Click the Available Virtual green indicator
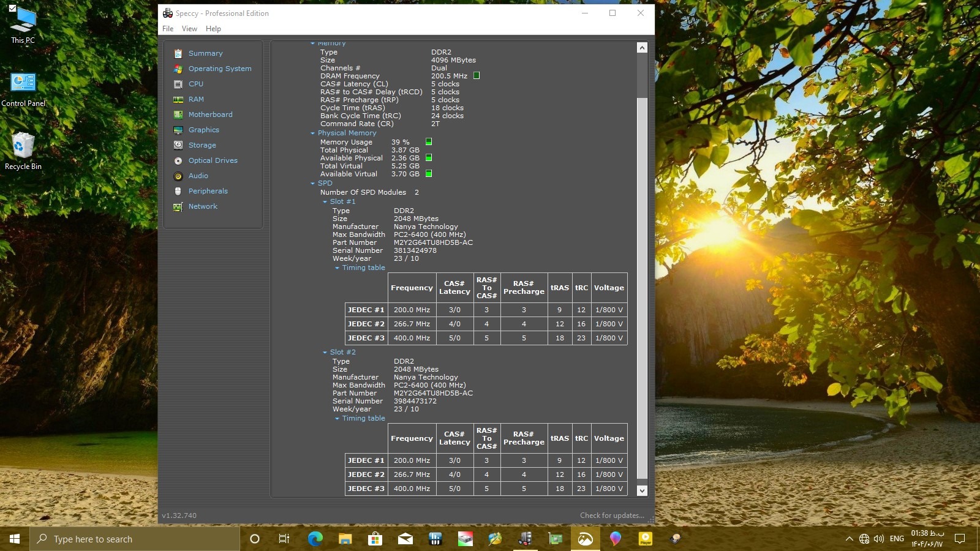The width and height of the screenshot is (980, 551). coord(429,173)
